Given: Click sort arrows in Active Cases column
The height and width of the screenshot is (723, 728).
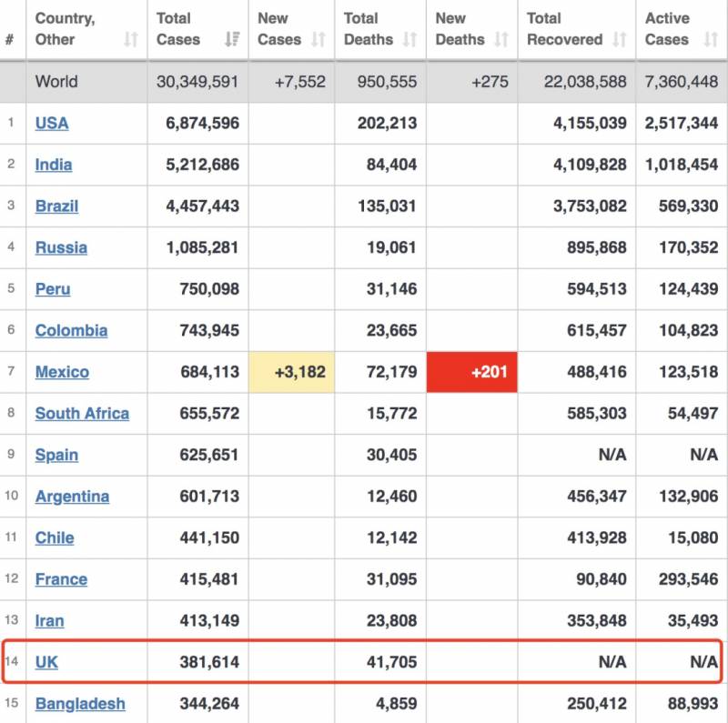Looking at the screenshot, I should [x=710, y=40].
